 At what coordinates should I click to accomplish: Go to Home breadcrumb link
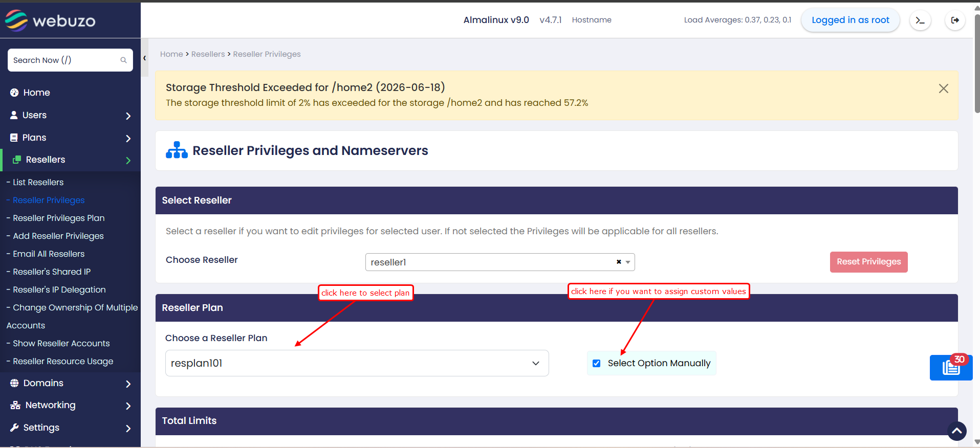pyautogui.click(x=171, y=54)
